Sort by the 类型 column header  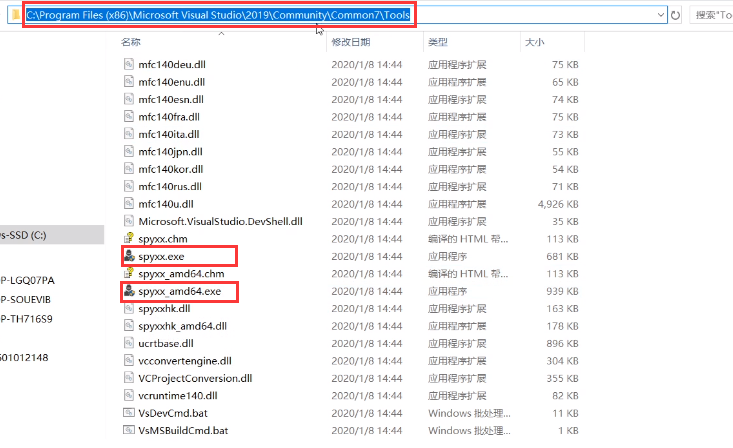click(438, 42)
